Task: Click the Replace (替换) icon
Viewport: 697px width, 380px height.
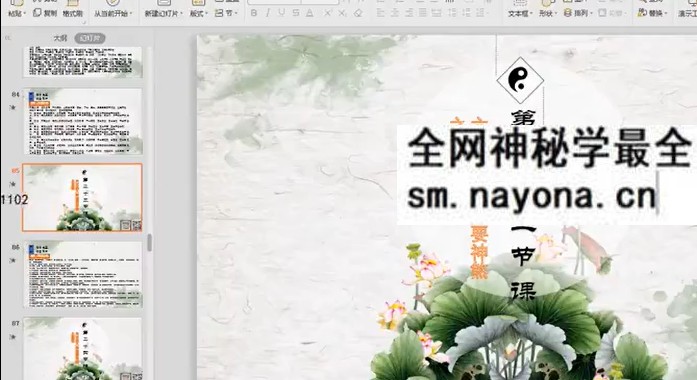Action: (642, 13)
